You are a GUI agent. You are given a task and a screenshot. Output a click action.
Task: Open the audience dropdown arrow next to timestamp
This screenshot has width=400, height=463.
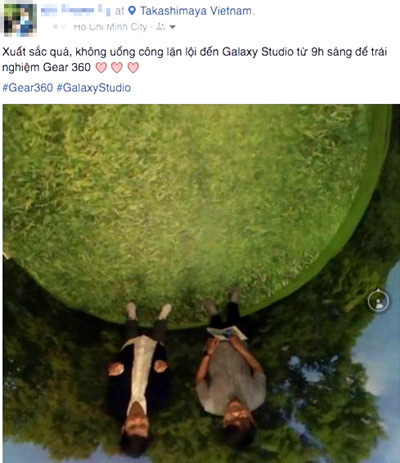click(x=172, y=27)
